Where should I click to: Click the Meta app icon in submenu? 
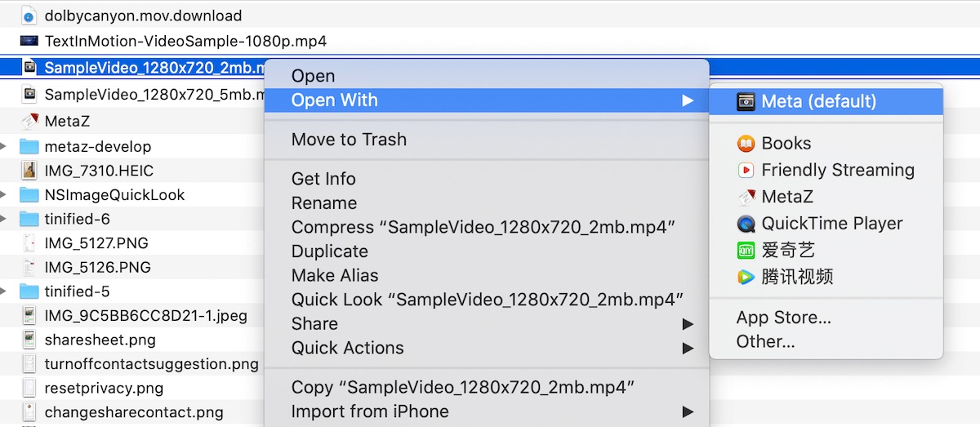(x=746, y=101)
